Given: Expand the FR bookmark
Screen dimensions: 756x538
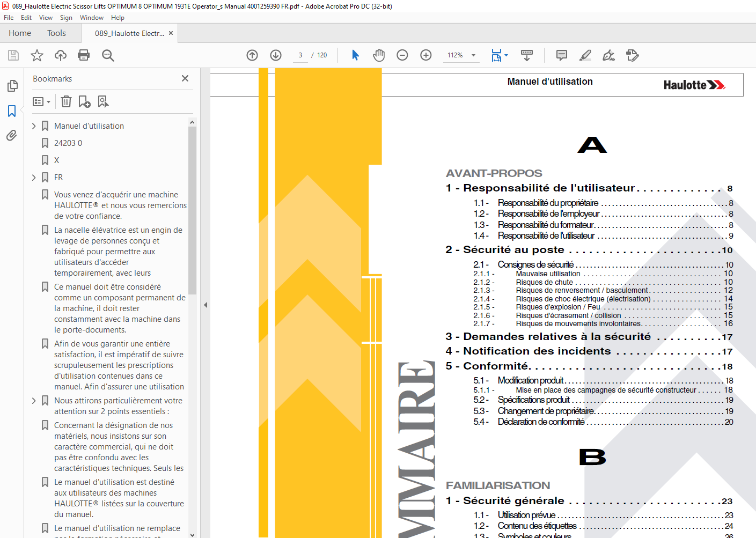Looking at the screenshot, I should [x=34, y=178].
